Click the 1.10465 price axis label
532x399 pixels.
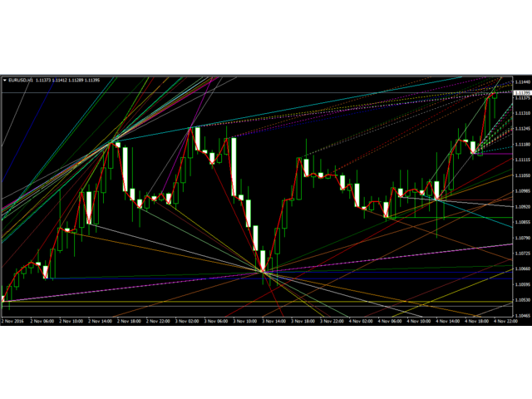(x=523, y=316)
